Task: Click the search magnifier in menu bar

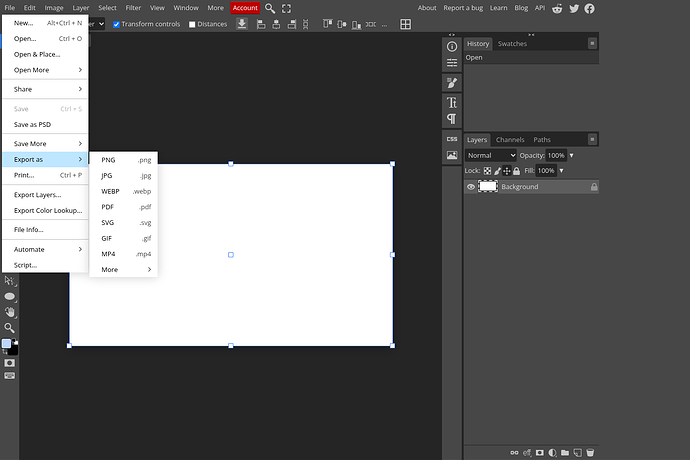Action: 270,8
